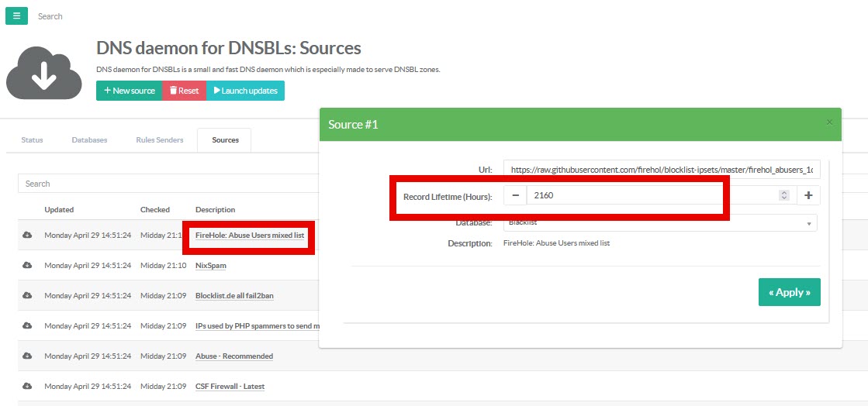Apply the source settings
The width and height of the screenshot is (868, 406).
click(x=789, y=292)
